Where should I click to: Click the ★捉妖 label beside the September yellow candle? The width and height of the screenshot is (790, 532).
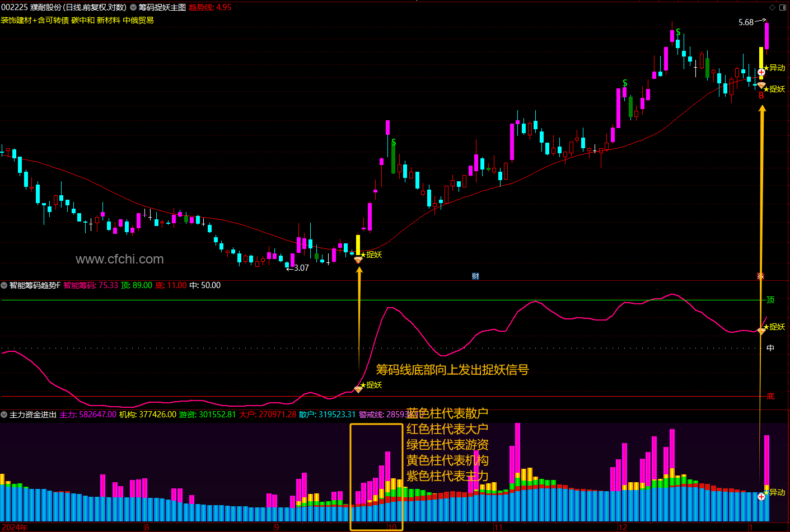pos(371,255)
